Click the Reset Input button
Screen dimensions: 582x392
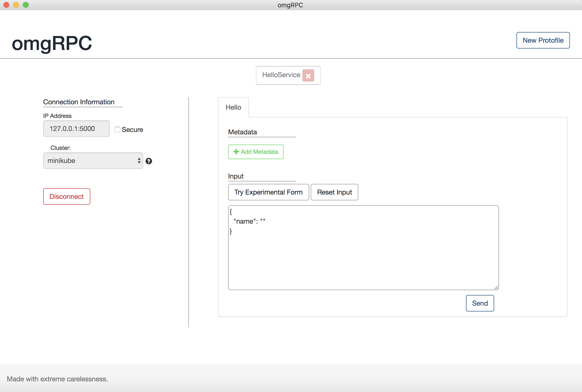[334, 192]
